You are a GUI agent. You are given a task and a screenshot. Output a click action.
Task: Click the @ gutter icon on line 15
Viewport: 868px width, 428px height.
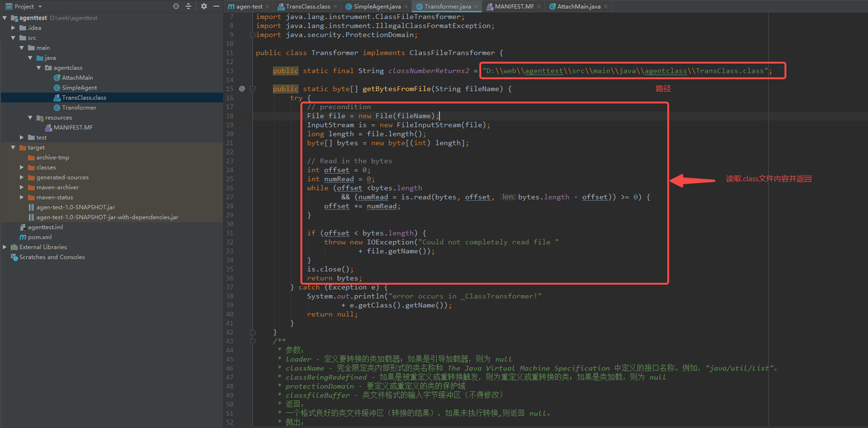tap(242, 88)
